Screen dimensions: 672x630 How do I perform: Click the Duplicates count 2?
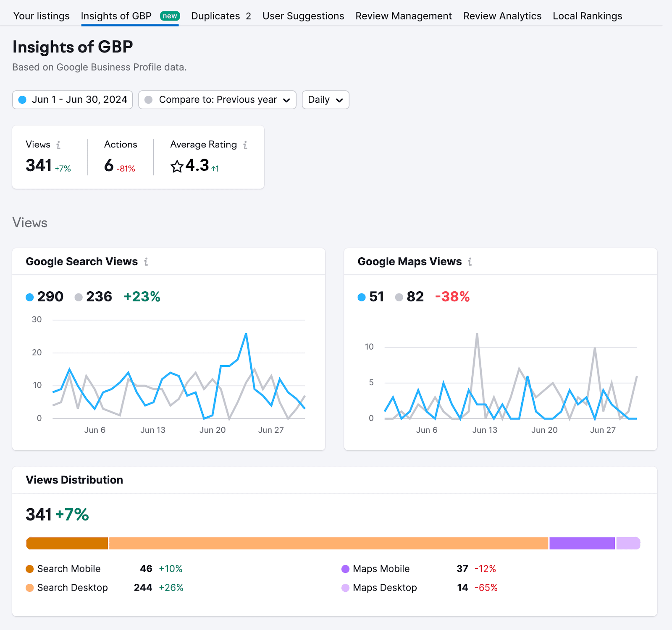[x=248, y=16]
